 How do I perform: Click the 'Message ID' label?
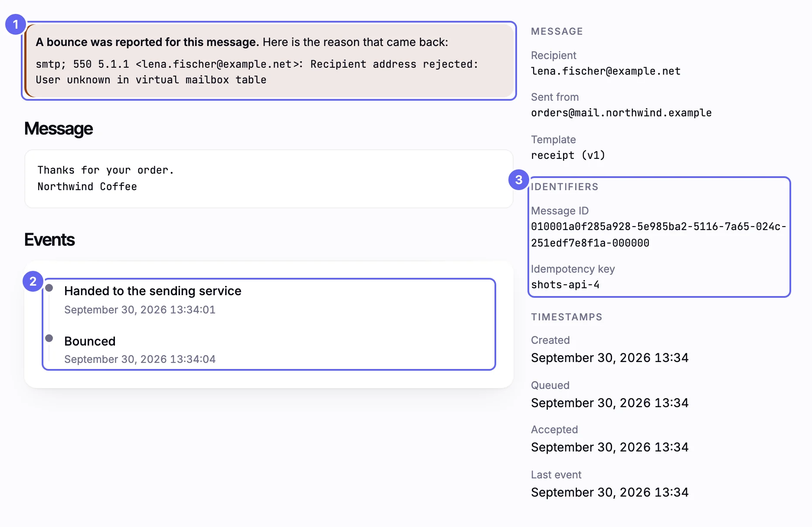[x=560, y=211]
